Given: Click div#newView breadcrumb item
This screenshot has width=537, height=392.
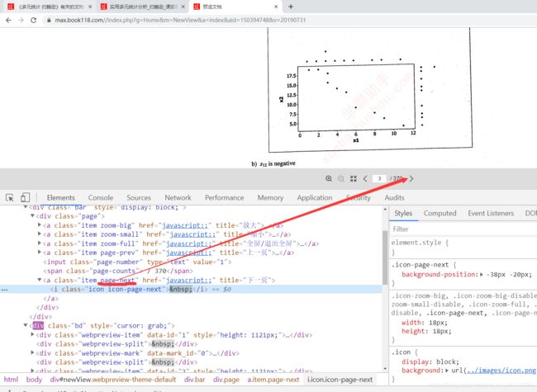Looking at the screenshot, I should click(x=113, y=380).
